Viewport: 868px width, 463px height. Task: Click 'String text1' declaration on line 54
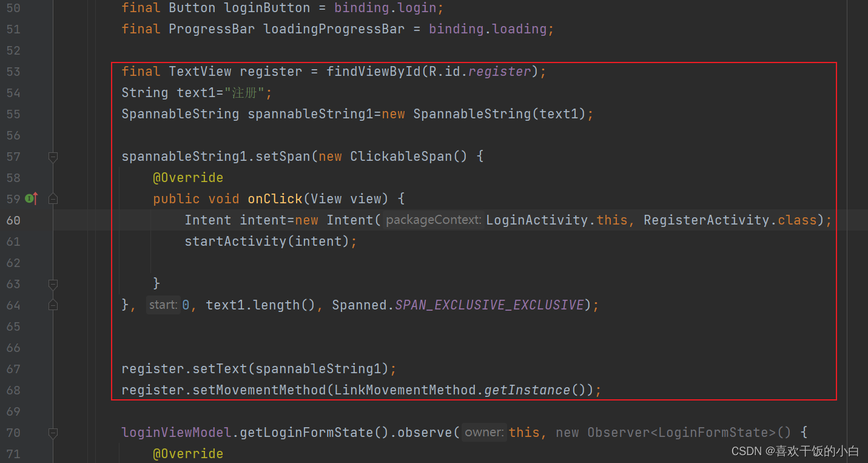pyautogui.click(x=169, y=93)
